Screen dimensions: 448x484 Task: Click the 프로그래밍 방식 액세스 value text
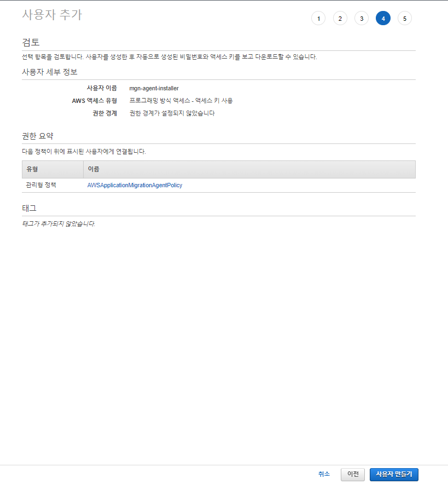pos(181,101)
